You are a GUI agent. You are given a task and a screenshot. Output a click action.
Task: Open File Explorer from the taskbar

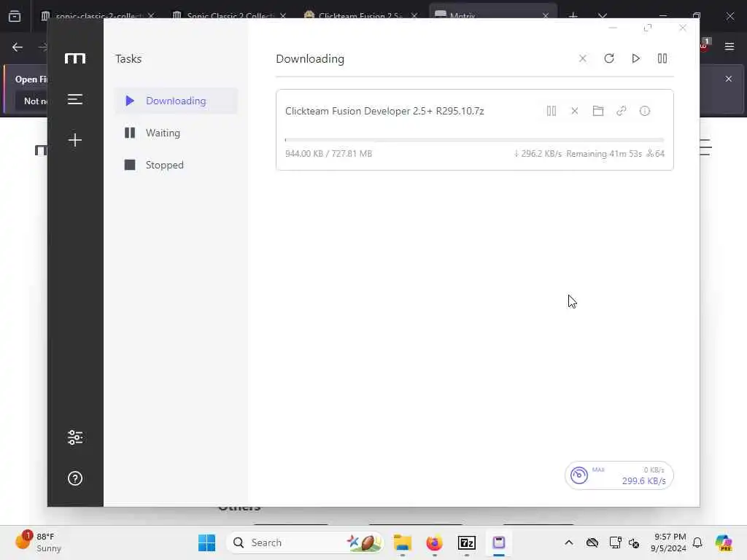(403, 542)
